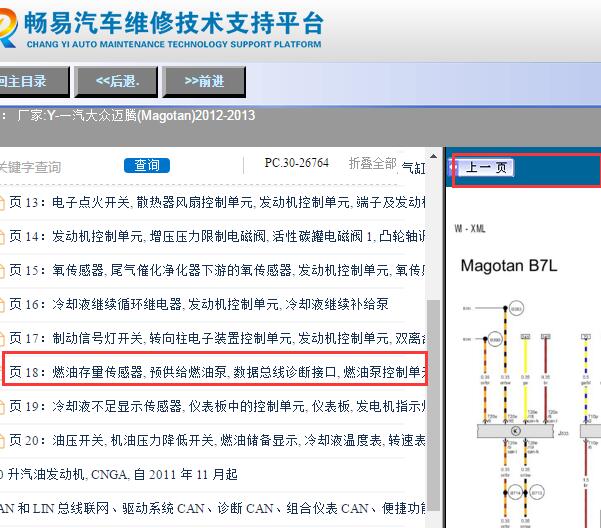This screenshot has width=601, height=528.
Task: Open 页 18 燃油存量传感器 entry
Action: click(217, 372)
